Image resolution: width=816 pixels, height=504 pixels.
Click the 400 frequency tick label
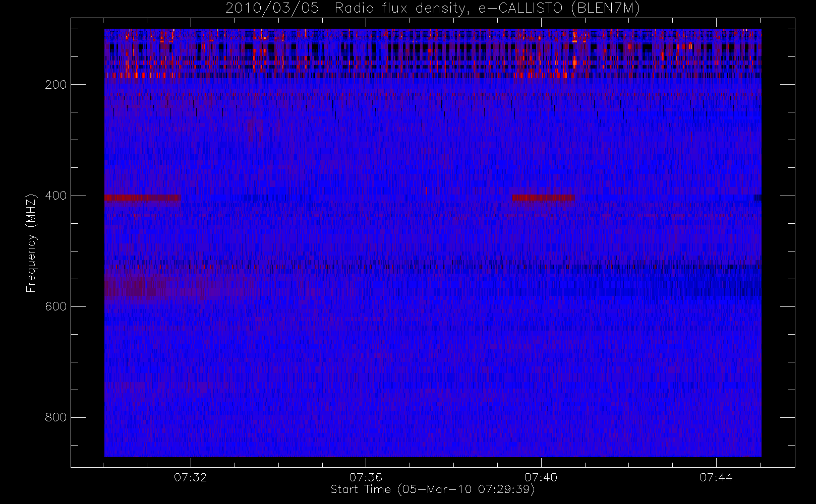point(56,196)
